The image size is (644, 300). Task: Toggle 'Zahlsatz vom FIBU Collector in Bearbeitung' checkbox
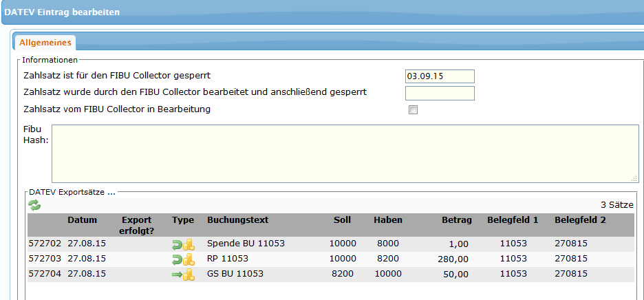click(x=413, y=110)
